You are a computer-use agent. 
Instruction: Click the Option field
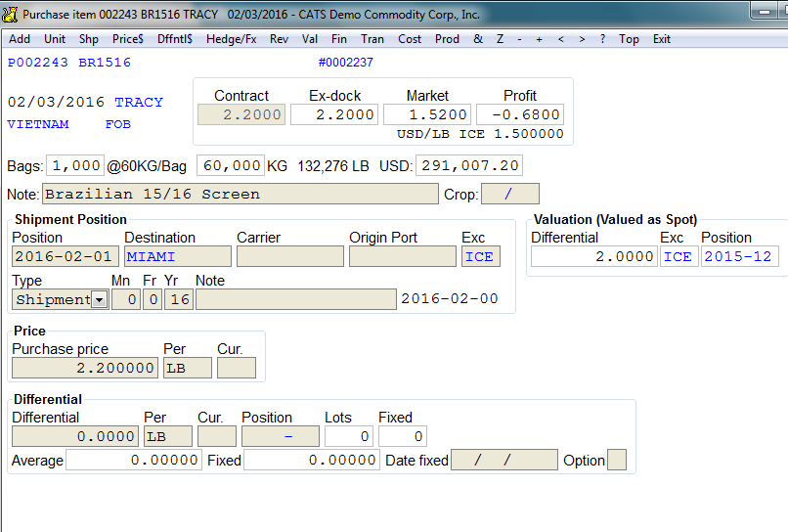[617, 460]
